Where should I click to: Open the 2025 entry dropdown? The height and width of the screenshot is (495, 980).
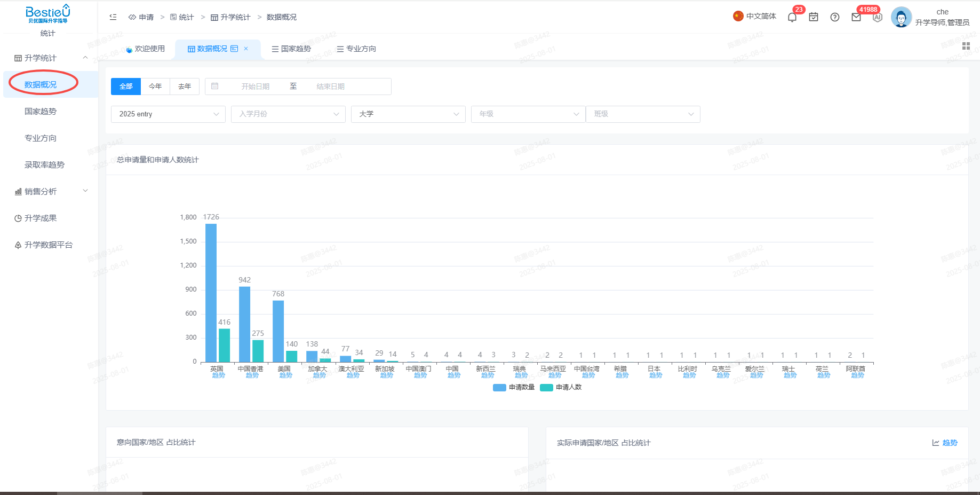pos(168,114)
